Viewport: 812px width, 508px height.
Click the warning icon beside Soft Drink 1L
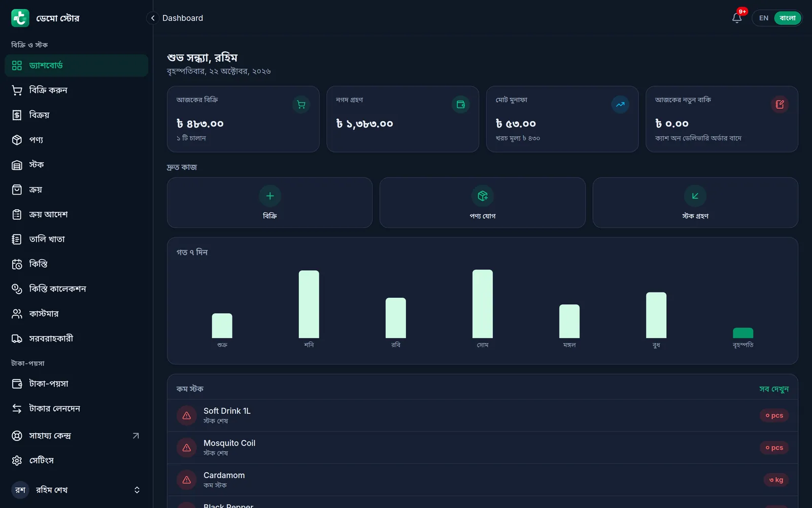pos(187,416)
